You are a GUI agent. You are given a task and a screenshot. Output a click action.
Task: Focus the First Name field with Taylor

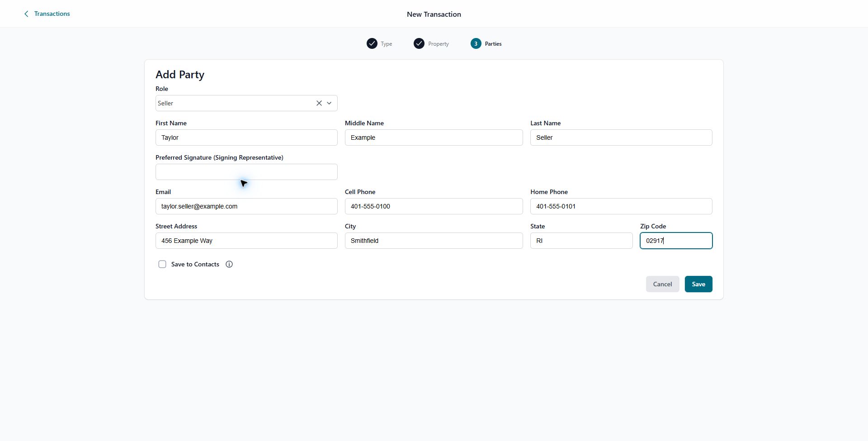pyautogui.click(x=246, y=138)
